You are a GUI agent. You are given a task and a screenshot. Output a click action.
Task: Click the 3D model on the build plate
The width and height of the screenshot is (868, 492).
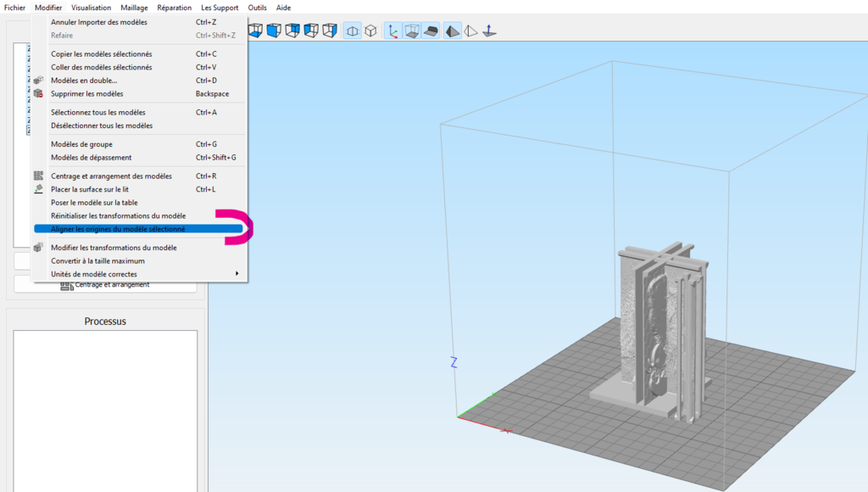pyautogui.click(x=657, y=331)
